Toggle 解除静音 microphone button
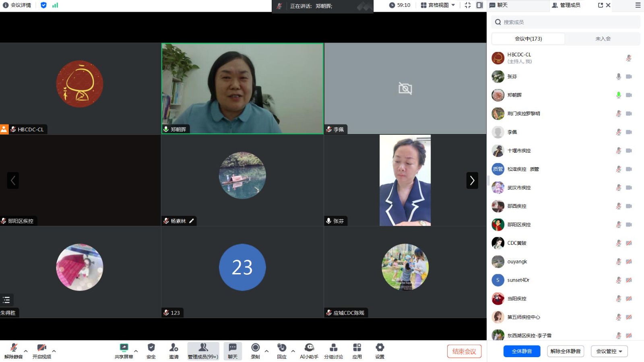 pyautogui.click(x=13, y=350)
